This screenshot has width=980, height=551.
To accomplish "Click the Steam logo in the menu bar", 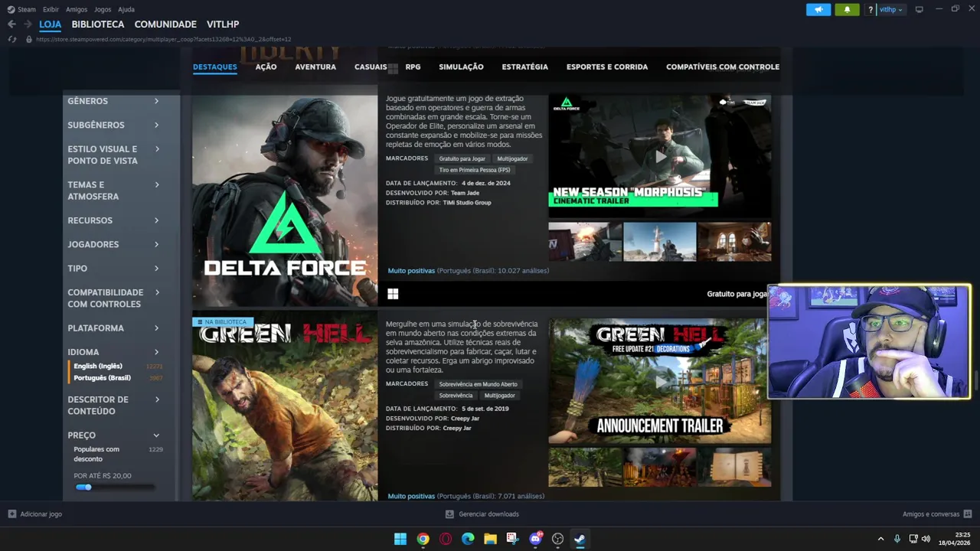I will pos(11,9).
